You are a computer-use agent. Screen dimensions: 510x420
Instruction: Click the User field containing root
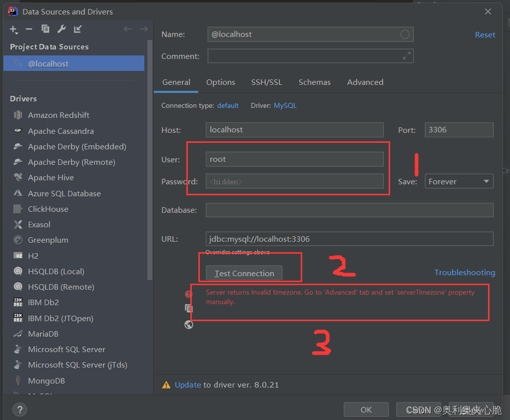coord(294,159)
